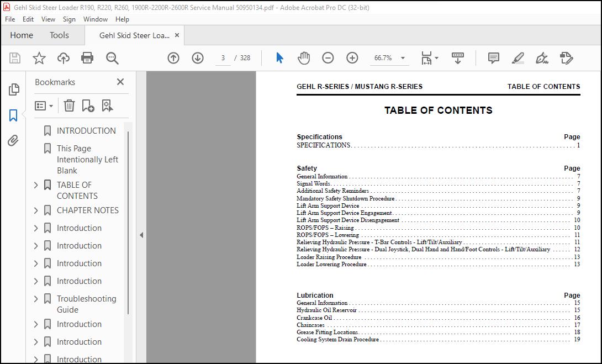This screenshot has height=364, width=602.
Task: Click the Save file icon
Action: coord(15,58)
